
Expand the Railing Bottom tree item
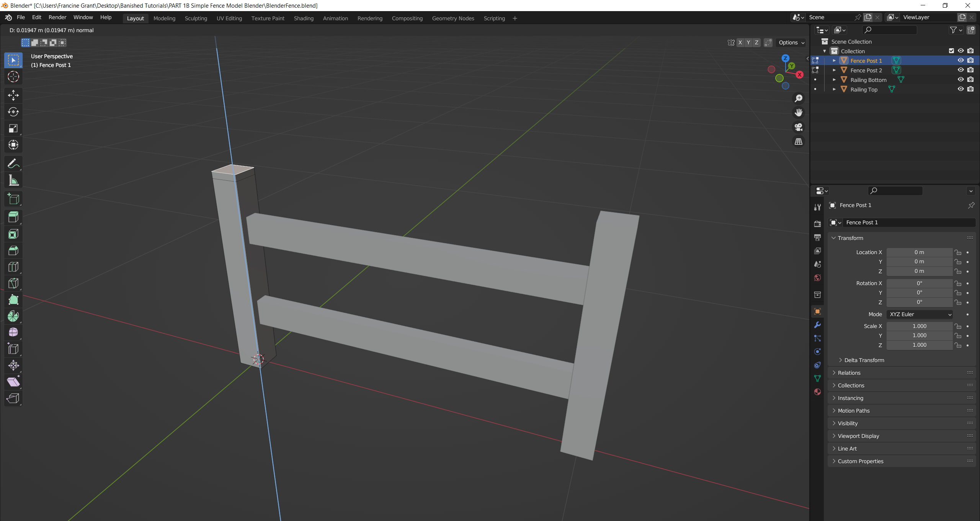click(x=834, y=80)
